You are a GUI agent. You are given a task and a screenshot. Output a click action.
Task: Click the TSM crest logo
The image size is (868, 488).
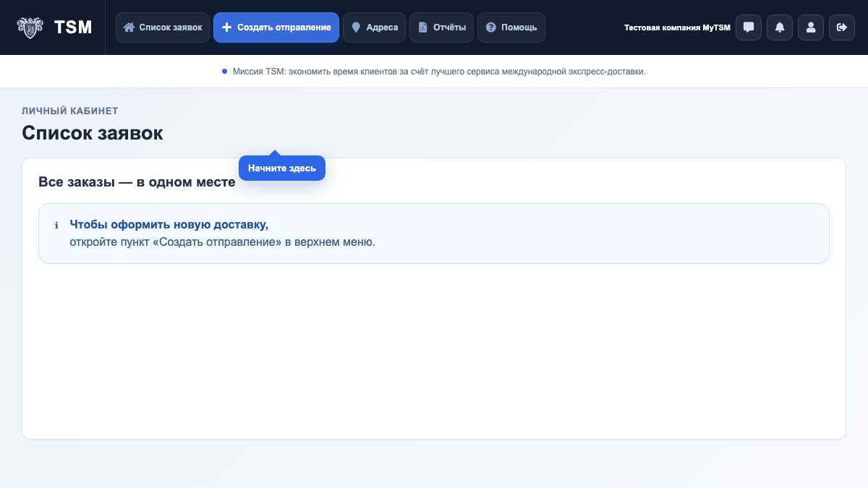coord(30,27)
